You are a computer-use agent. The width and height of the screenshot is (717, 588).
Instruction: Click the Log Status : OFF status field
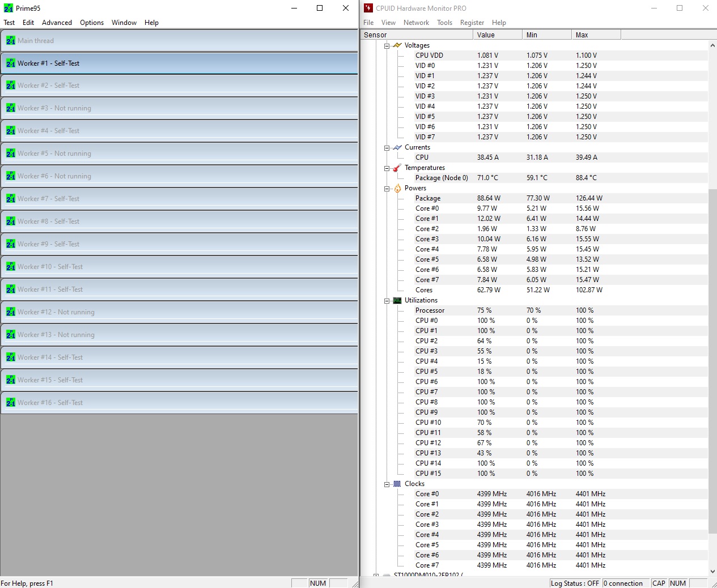575,583
